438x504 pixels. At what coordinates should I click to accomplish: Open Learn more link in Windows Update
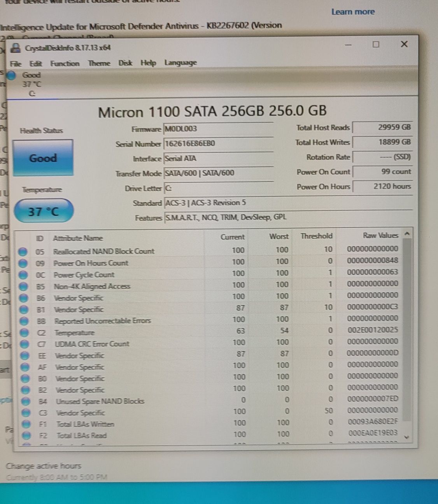(353, 12)
